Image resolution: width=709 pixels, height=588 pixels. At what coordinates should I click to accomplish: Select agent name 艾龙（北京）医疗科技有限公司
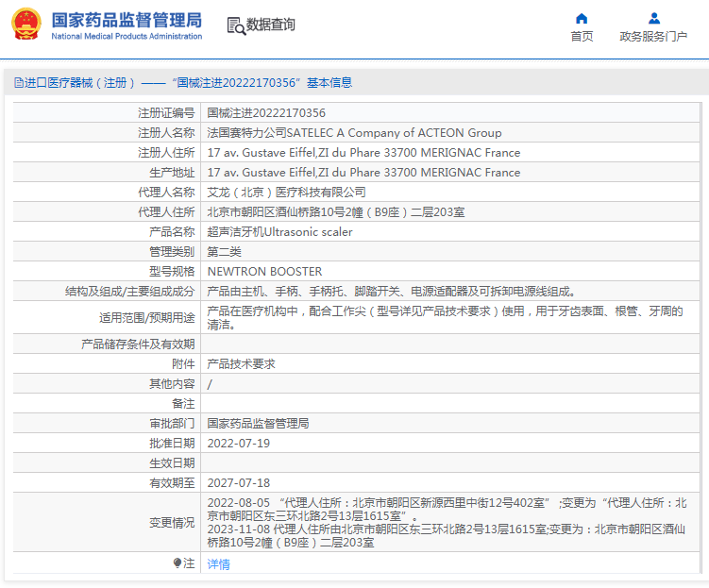pyautogui.click(x=286, y=193)
